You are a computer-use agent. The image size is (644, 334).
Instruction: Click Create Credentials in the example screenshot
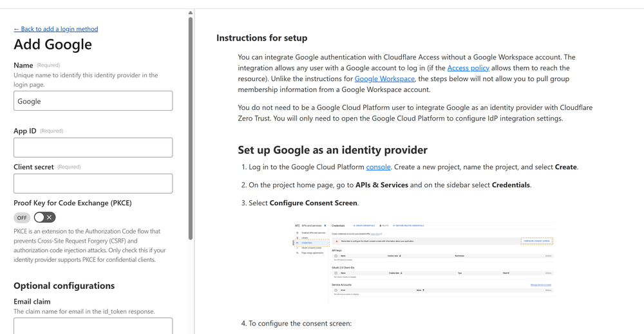pyautogui.click(x=365, y=226)
